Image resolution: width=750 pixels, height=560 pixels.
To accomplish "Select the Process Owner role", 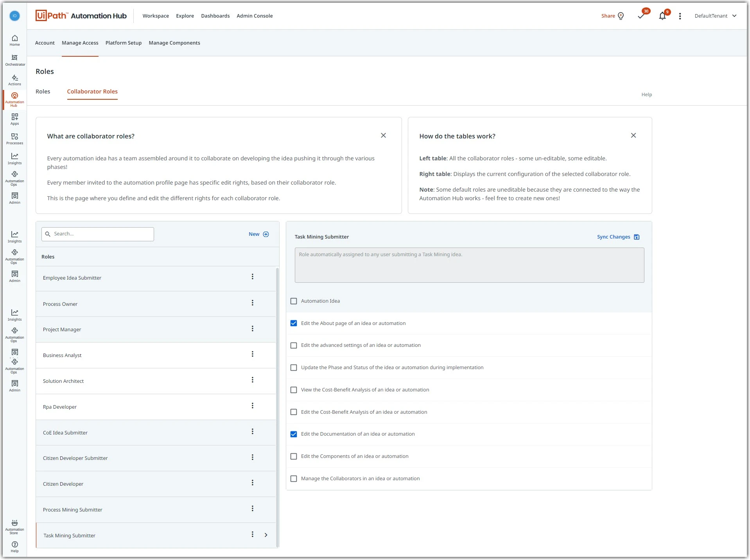I will click(x=156, y=304).
